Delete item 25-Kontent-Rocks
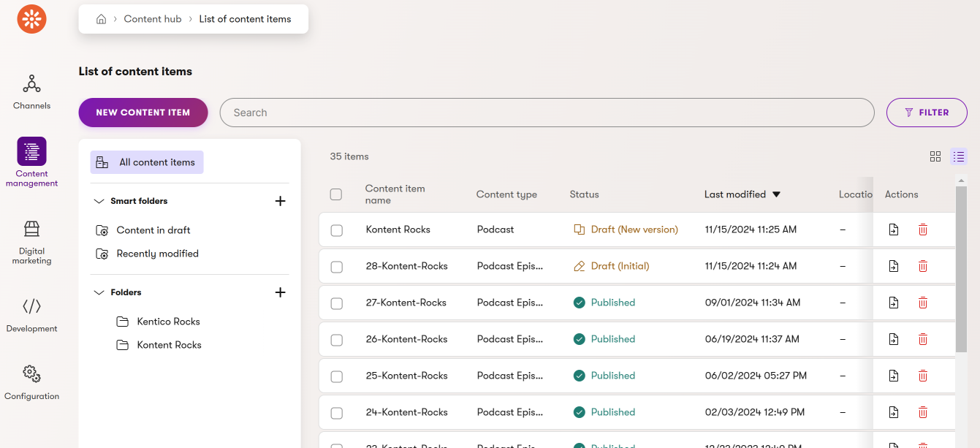This screenshot has width=980, height=448. (x=923, y=376)
